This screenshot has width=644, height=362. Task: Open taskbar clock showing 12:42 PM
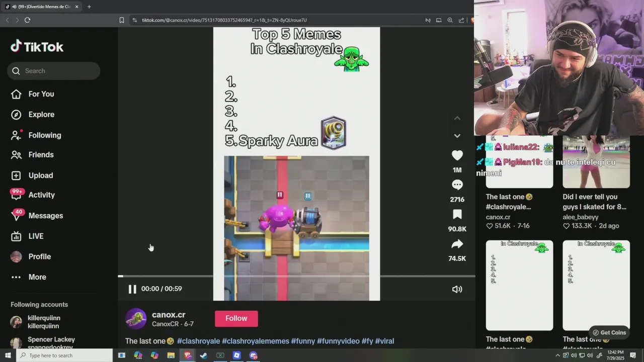[615, 355]
